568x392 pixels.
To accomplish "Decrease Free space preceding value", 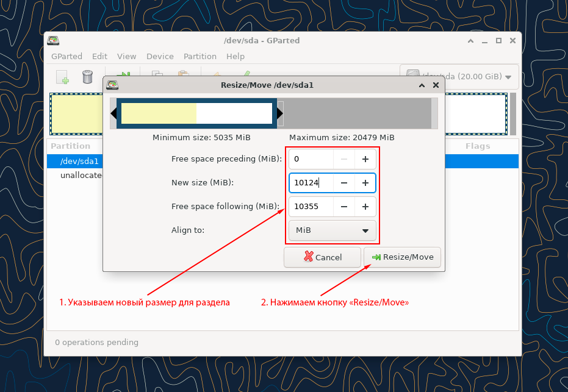I will coord(343,159).
